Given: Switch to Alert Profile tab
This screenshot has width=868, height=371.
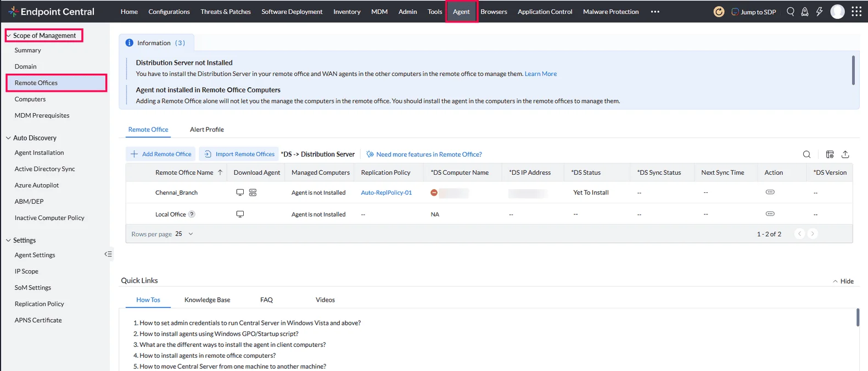Looking at the screenshot, I should [207, 130].
